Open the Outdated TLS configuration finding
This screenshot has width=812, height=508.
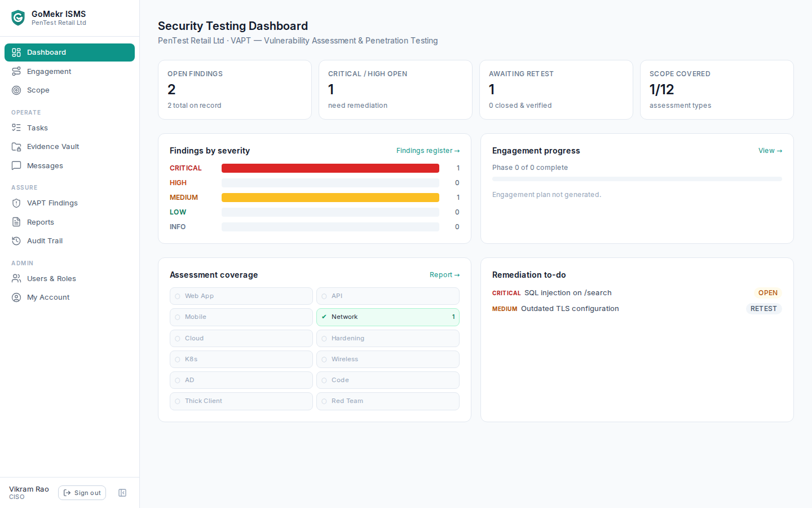point(570,309)
